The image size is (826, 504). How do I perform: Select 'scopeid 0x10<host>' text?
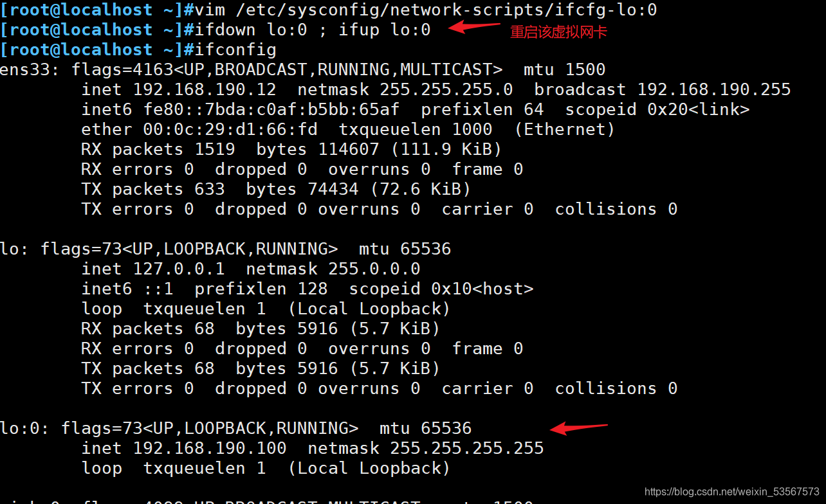pos(441,289)
